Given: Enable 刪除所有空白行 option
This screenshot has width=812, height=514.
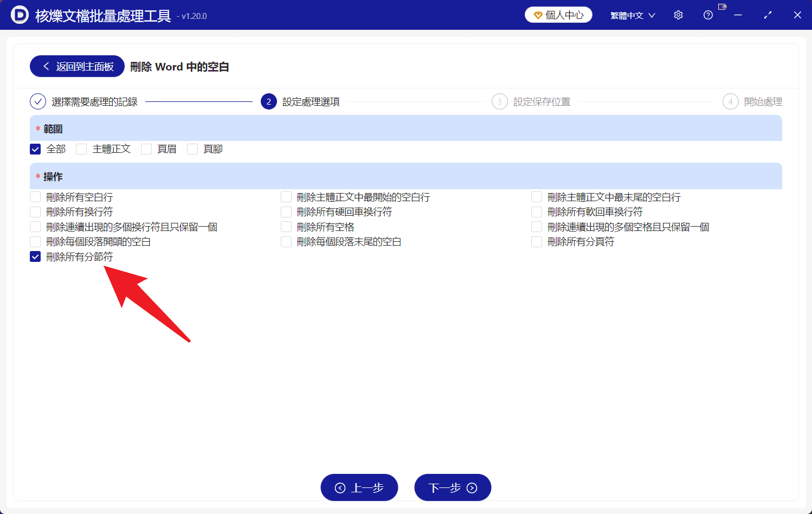Looking at the screenshot, I should (35, 197).
